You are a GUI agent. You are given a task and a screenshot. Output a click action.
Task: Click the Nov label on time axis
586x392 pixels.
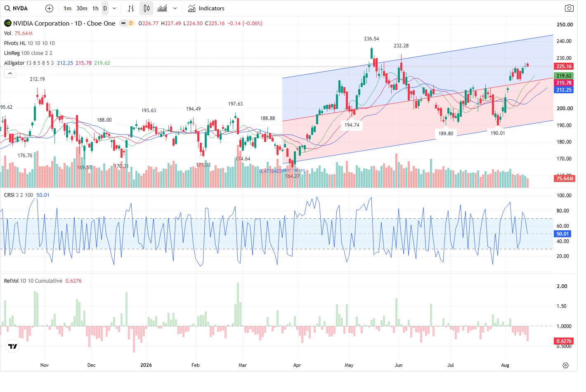click(45, 365)
